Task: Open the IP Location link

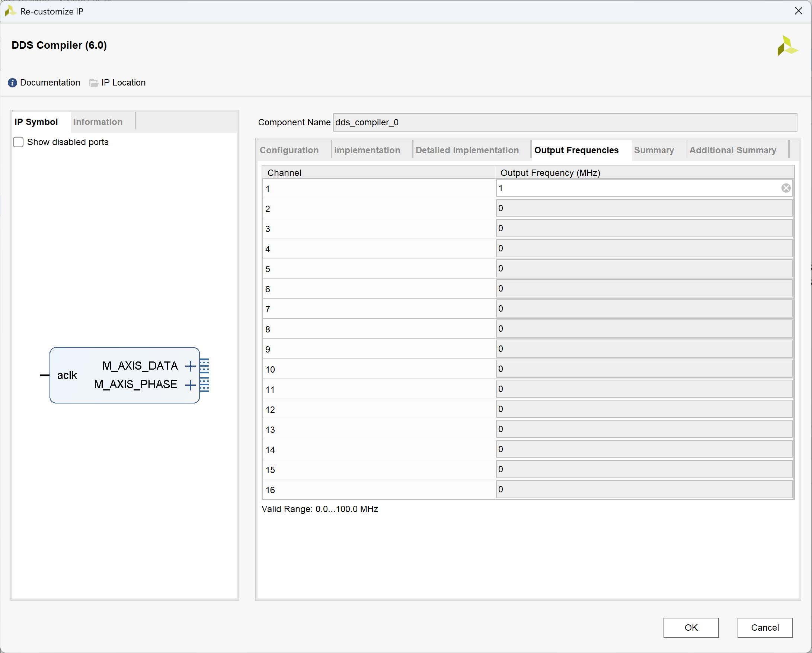Action: point(124,83)
